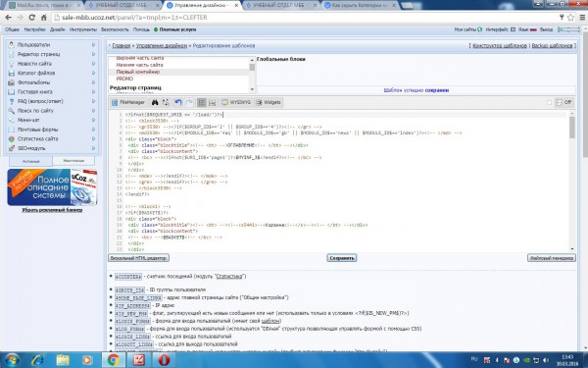Click the Редактор страниц sidebar icon
This screenshot has width=588, height=368.
click(11, 54)
